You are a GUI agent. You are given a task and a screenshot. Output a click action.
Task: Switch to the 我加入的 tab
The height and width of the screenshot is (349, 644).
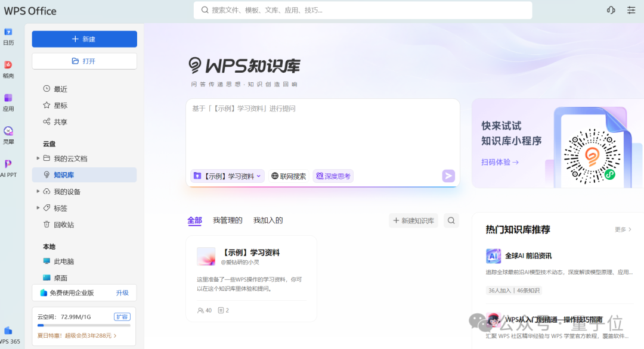[x=267, y=220]
